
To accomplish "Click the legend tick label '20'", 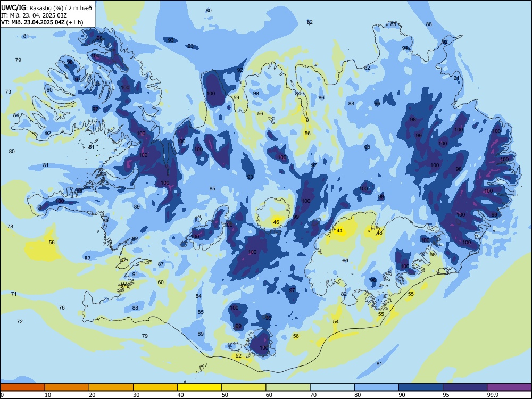I will coord(92,395).
